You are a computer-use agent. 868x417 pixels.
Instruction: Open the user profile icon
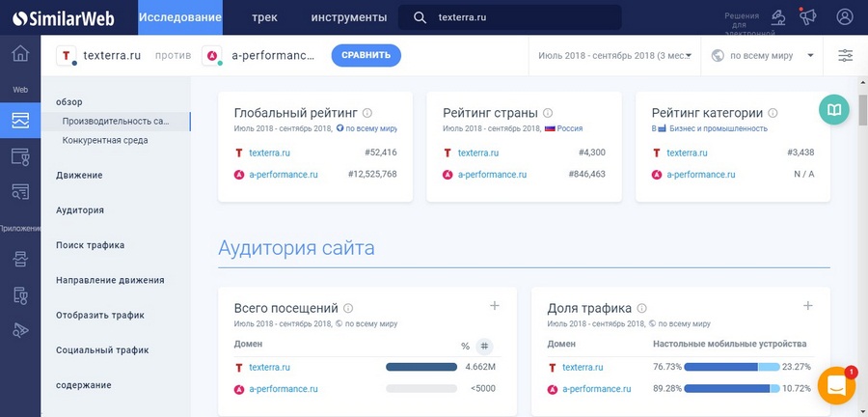(845, 17)
